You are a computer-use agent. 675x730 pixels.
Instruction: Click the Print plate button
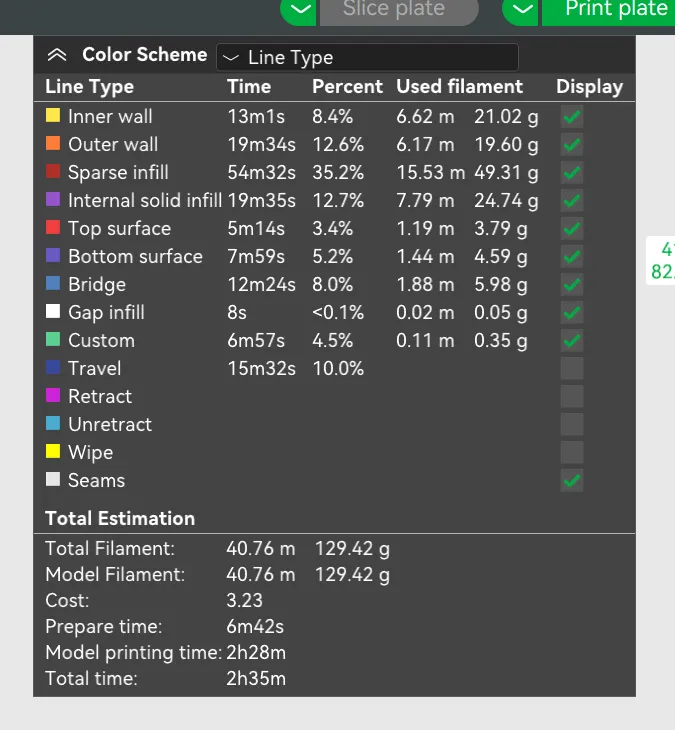(x=609, y=9)
